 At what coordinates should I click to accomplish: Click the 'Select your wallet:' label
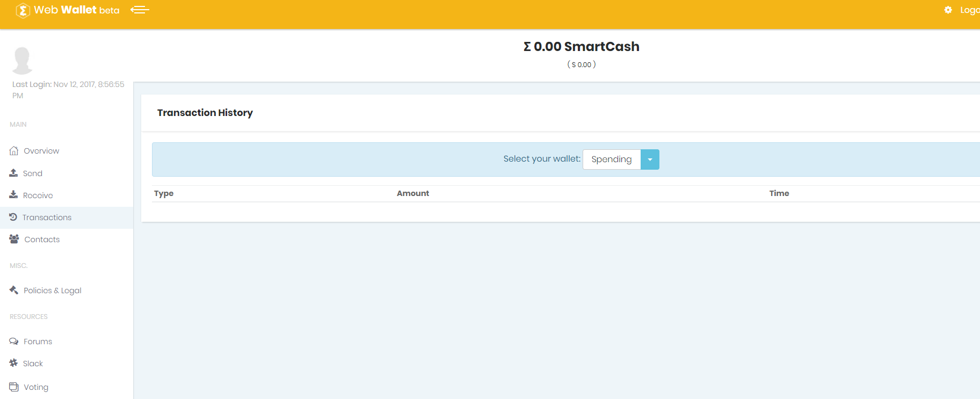pyautogui.click(x=542, y=159)
